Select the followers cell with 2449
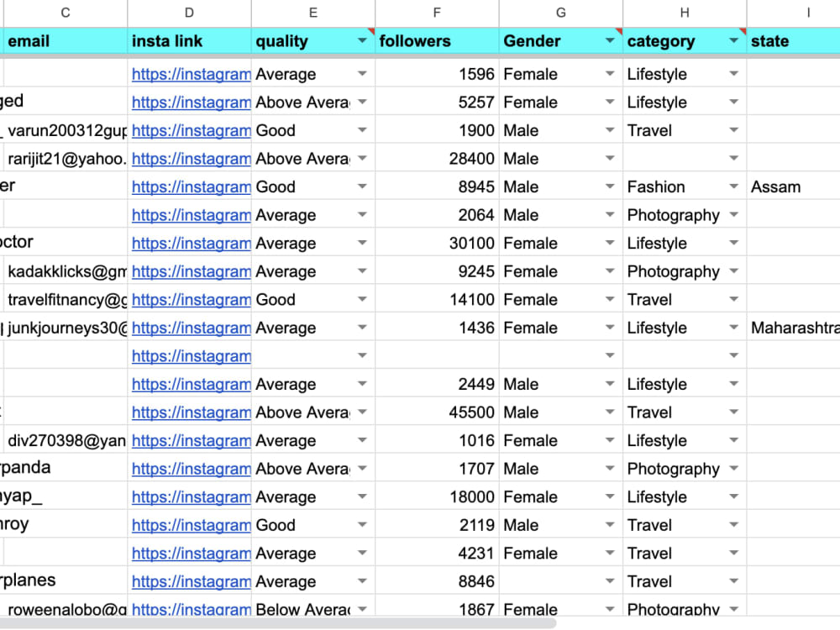840x630 pixels. pyautogui.click(x=437, y=384)
